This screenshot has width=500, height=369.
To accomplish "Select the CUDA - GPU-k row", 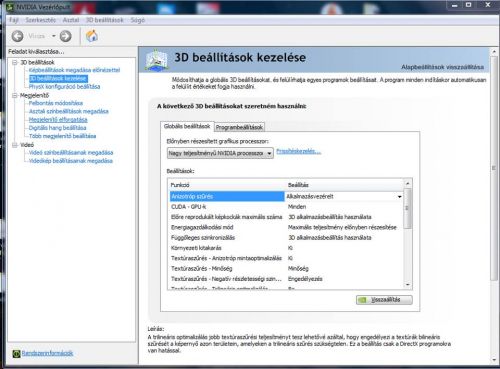I will [286, 207].
